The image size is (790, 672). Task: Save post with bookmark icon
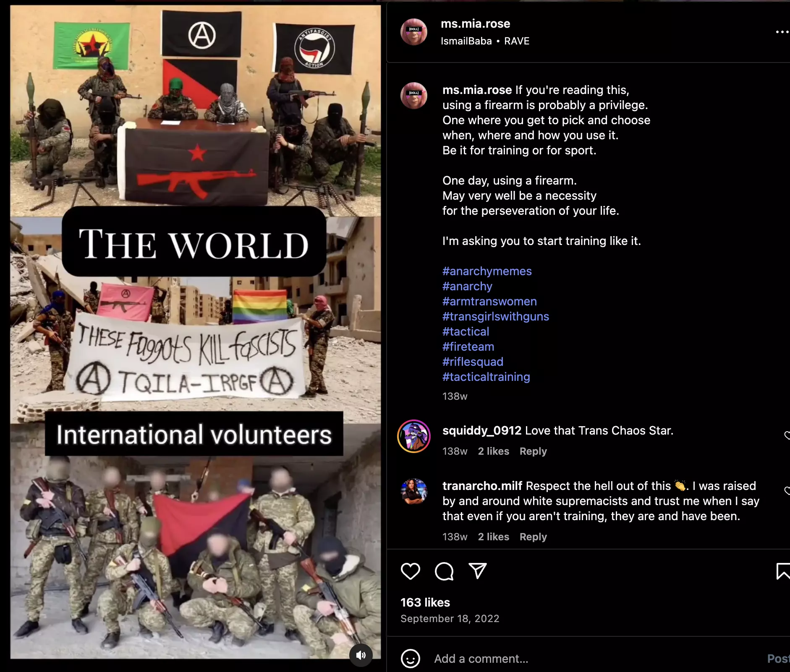pyautogui.click(x=783, y=571)
